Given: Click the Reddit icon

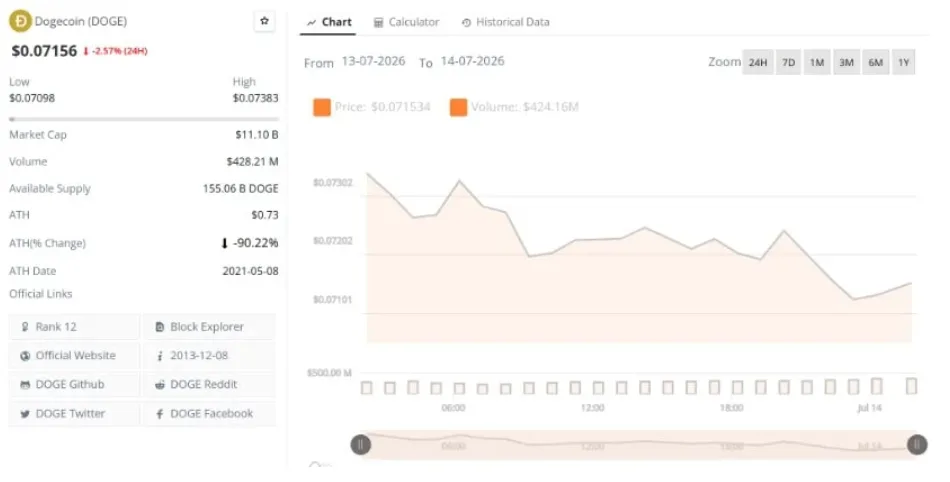Looking at the screenshot, I should coord(160,385).
